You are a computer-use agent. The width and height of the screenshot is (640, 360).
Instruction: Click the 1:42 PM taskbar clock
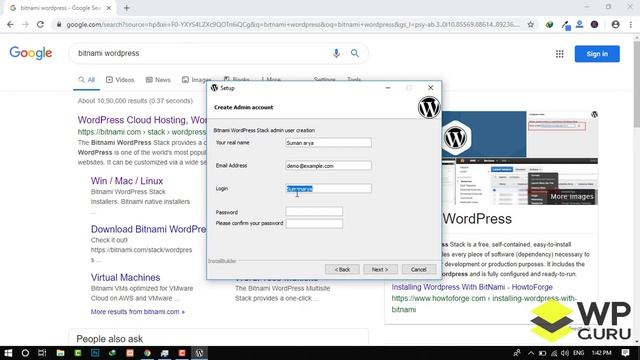[601, 353]
